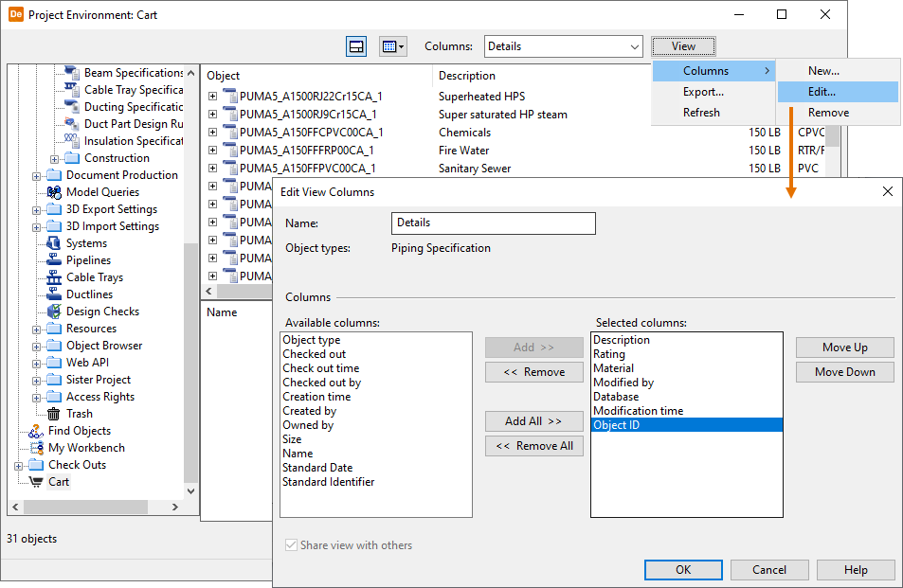Open the grid view options dropdown arrow
The image size is (903, 588).
(x=402, y=46)
